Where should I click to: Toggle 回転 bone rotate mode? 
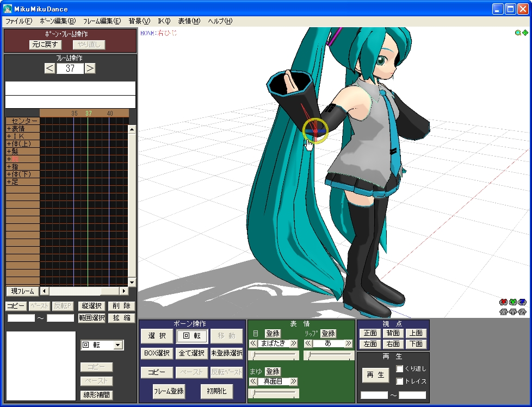191,336
